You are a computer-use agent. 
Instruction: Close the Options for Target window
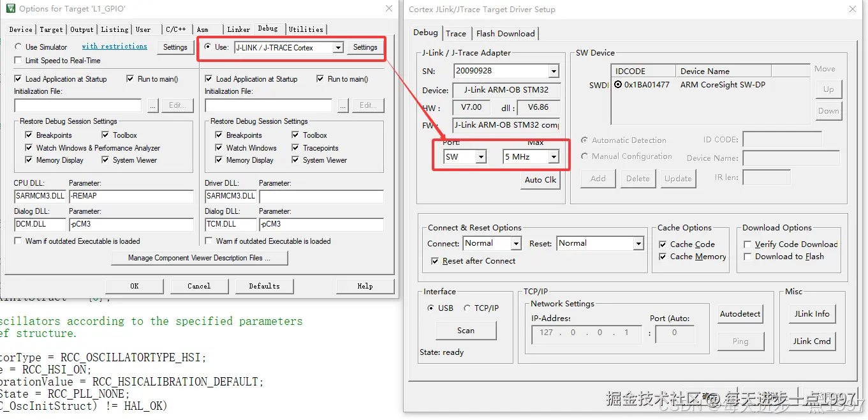point(389,9)
